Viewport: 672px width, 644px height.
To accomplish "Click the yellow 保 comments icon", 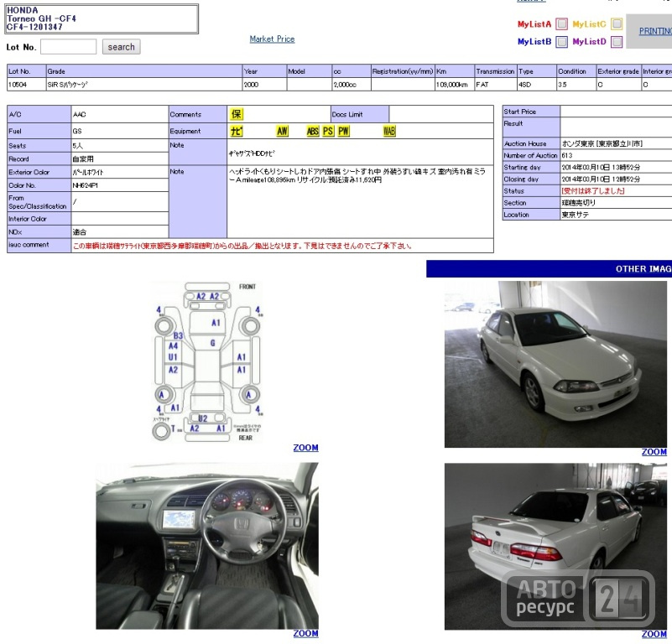I will tap(236, 114).
